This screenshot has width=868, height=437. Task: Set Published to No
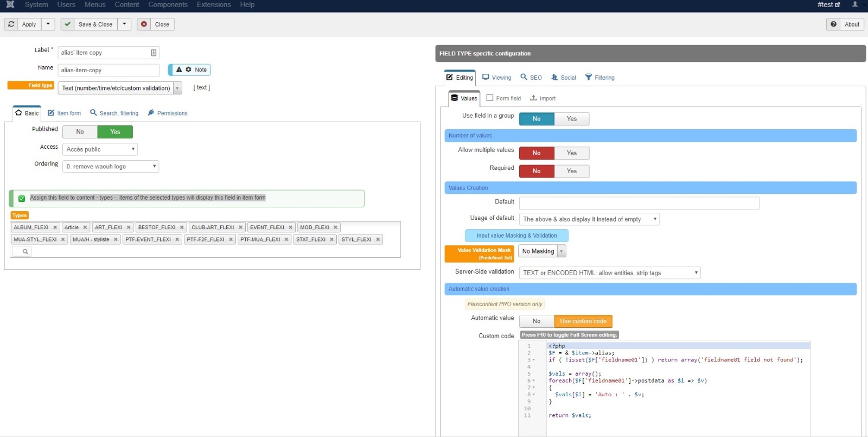pyautogui.click(x=80, y=132)
